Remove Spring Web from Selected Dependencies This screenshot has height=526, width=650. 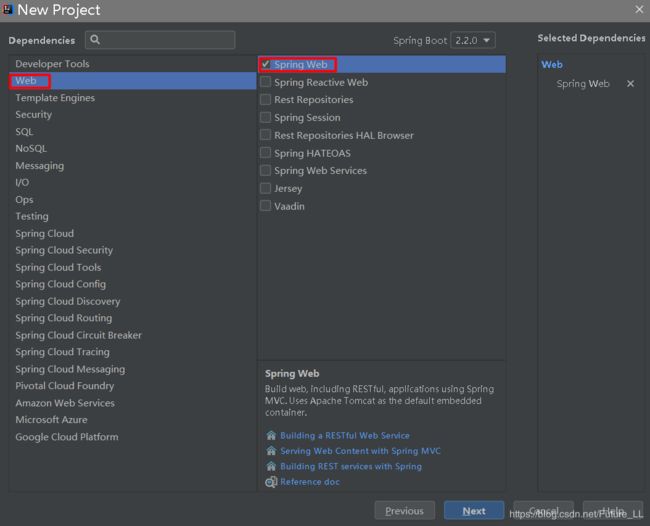click(630, 84)
